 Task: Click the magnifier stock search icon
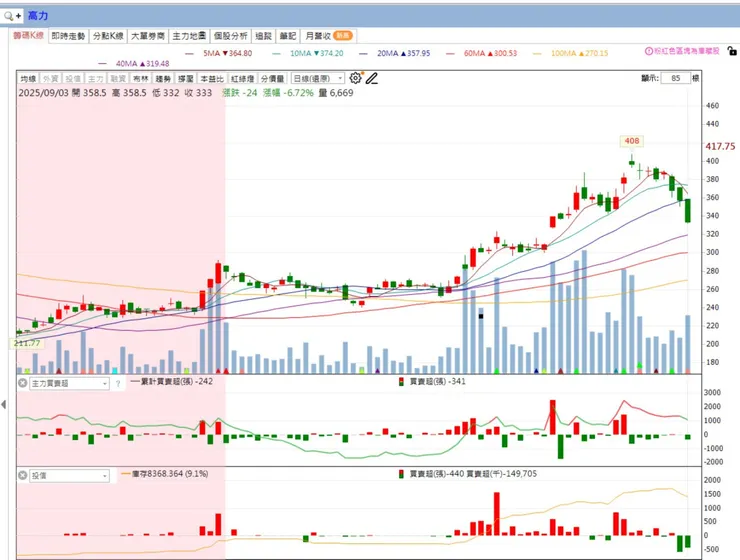pyautogui.click(x=8, y=16)
